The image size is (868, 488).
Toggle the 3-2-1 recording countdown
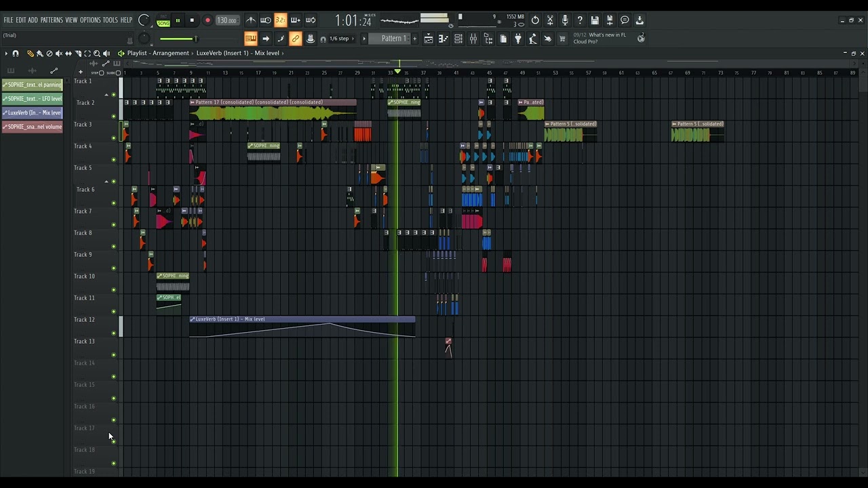tap(281, 20)
